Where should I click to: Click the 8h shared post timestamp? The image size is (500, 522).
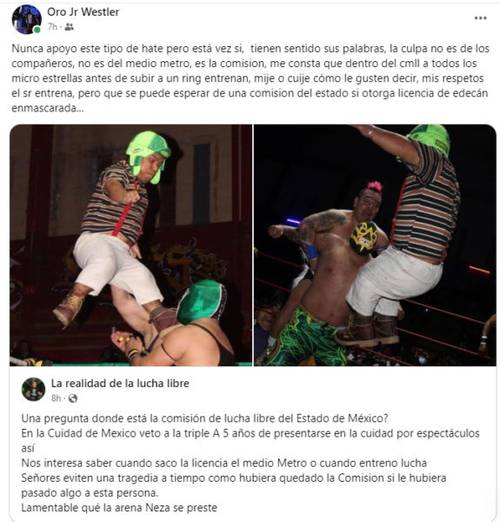[56, 398]
